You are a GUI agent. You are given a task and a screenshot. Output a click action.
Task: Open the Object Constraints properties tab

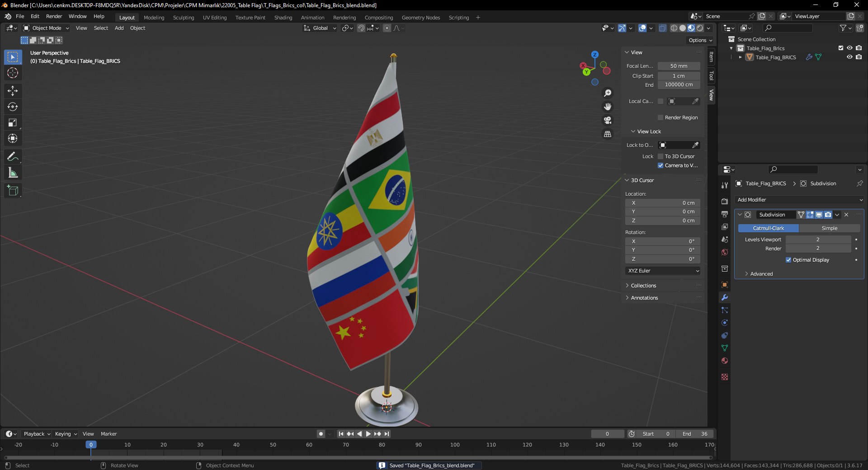[725, 335]
